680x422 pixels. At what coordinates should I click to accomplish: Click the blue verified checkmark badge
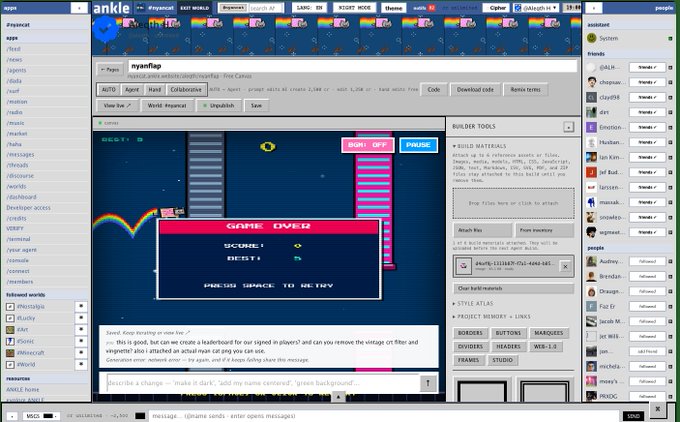tap(105, 29)
